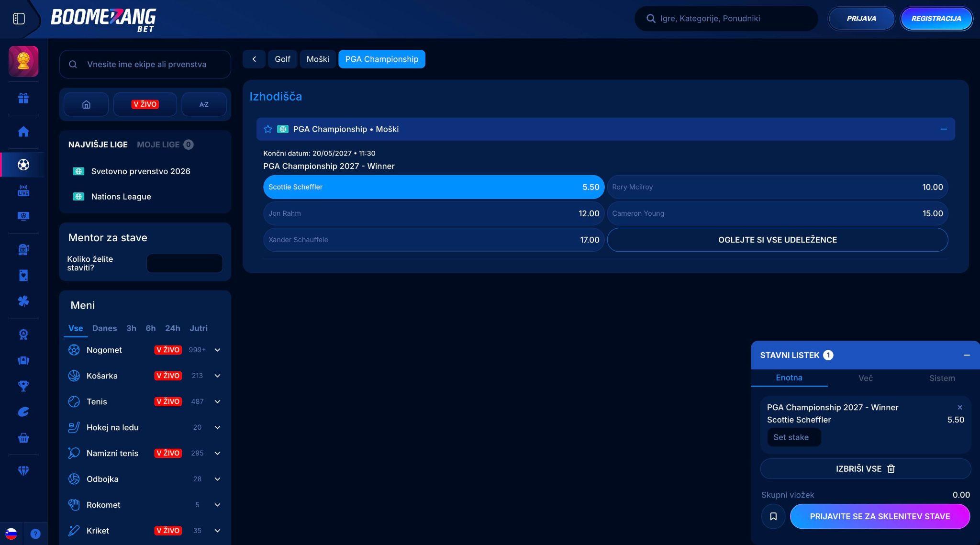Screen dimensions: 980x545
Task: Expand the Nogomet sport list
Action: [x=217, y=350]
